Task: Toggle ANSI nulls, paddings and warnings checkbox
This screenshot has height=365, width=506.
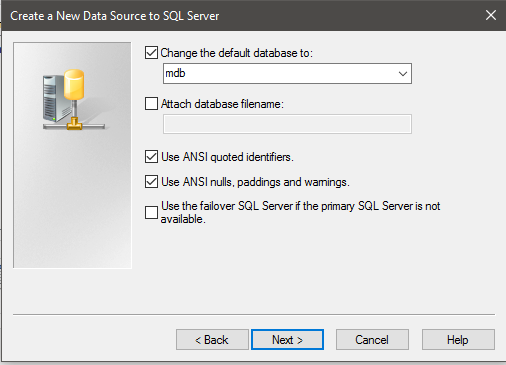Action: pyautogui.click(x=151, y=182)
